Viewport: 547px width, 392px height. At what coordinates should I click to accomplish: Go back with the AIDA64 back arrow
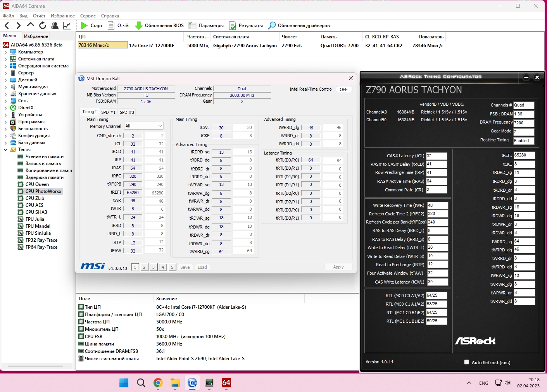[x=7, y=26]
